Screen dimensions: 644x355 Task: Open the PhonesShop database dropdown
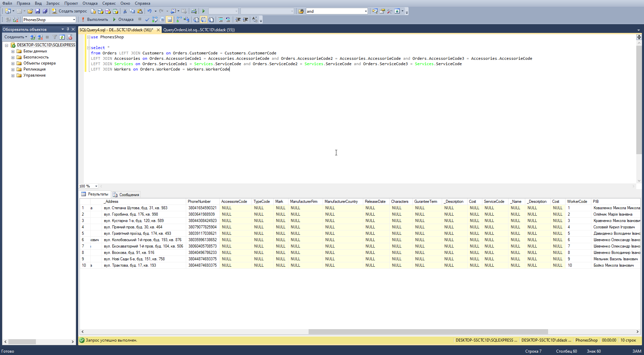tap(74, 19)
